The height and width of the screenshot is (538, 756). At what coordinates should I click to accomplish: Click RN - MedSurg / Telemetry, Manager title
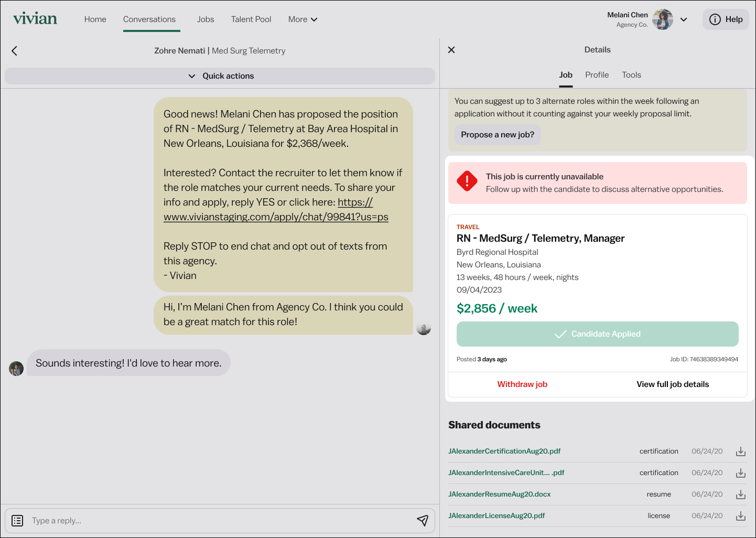point(541,239)
